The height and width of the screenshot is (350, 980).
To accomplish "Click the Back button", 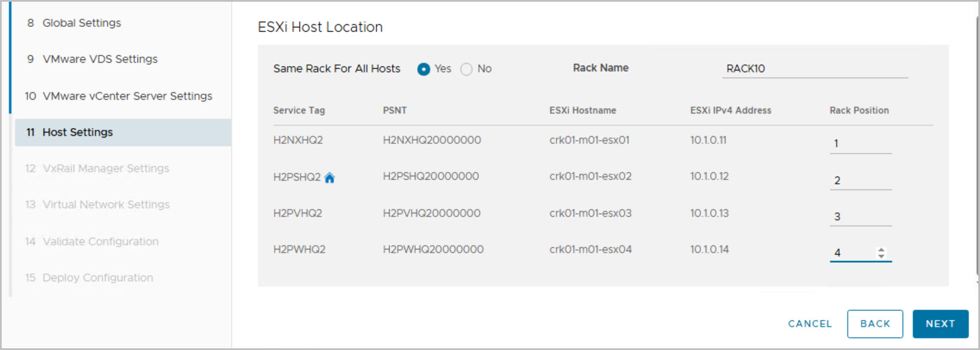I will (x=874, y=324).
